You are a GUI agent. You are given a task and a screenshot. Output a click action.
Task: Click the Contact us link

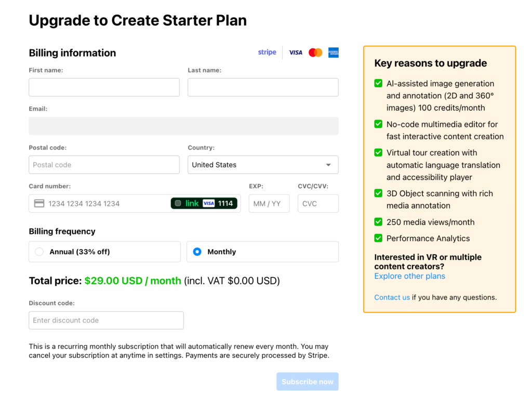392,297
